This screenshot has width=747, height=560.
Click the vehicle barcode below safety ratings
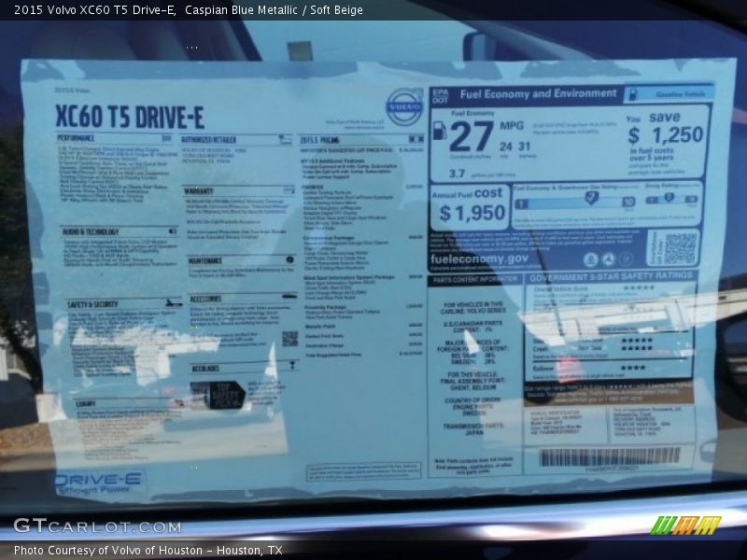point(611,459)
